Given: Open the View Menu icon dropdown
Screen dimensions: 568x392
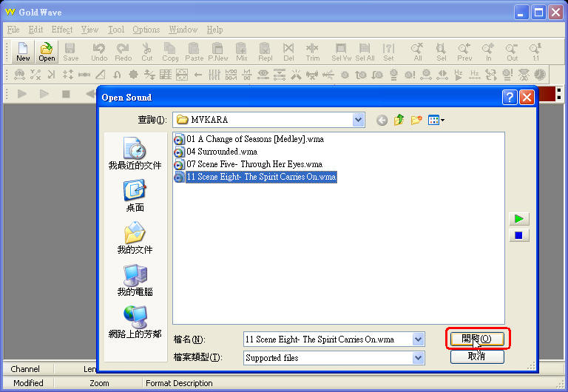Looking at the screenshot, I should click(436, 120).
